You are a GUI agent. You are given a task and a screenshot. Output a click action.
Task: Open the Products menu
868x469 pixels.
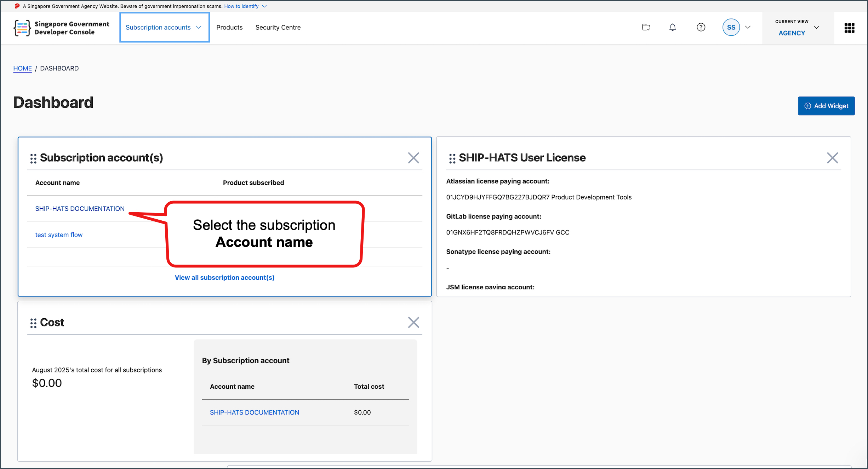click(229, 27)
